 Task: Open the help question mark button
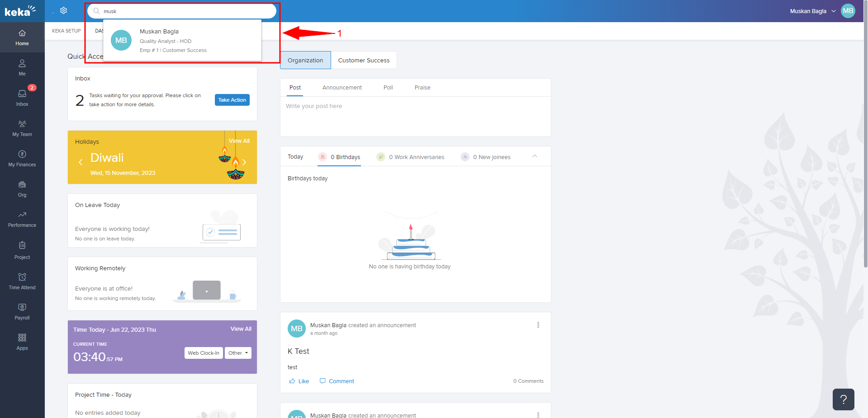[843, 399]
